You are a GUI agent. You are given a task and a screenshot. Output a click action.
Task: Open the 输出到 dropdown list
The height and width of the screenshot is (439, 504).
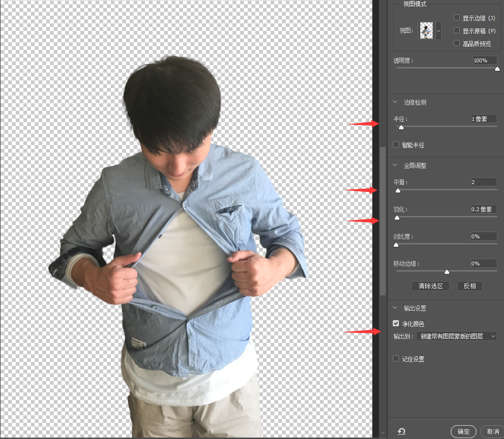[456, 336]
